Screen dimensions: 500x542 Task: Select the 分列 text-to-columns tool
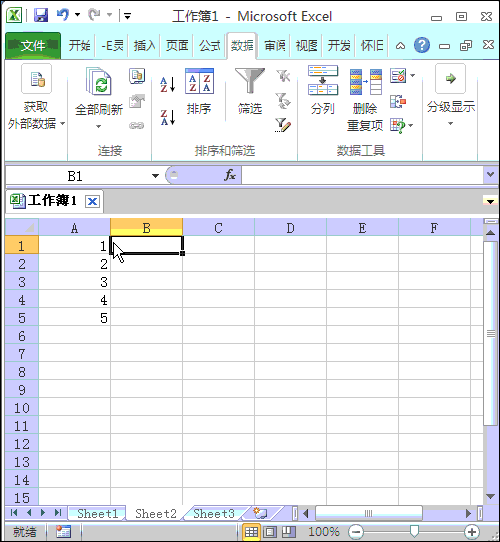click(323, 91)
